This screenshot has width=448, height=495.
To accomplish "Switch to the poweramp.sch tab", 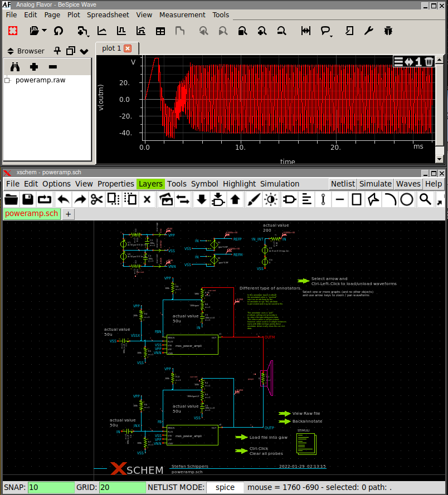I will pyautogui.click(x=32, y=214).
